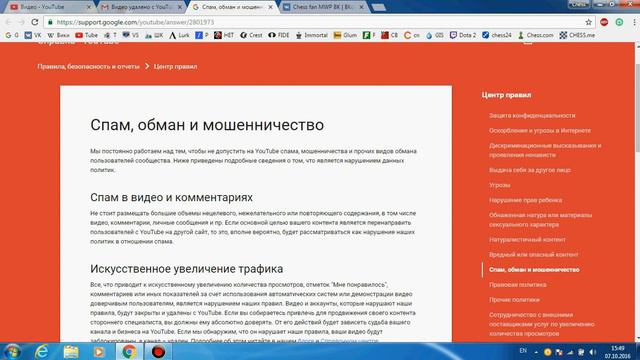
Task: Open Дискриминационные высказывания sidebar link
Action: pyautogui.click(x=545, y=150)
